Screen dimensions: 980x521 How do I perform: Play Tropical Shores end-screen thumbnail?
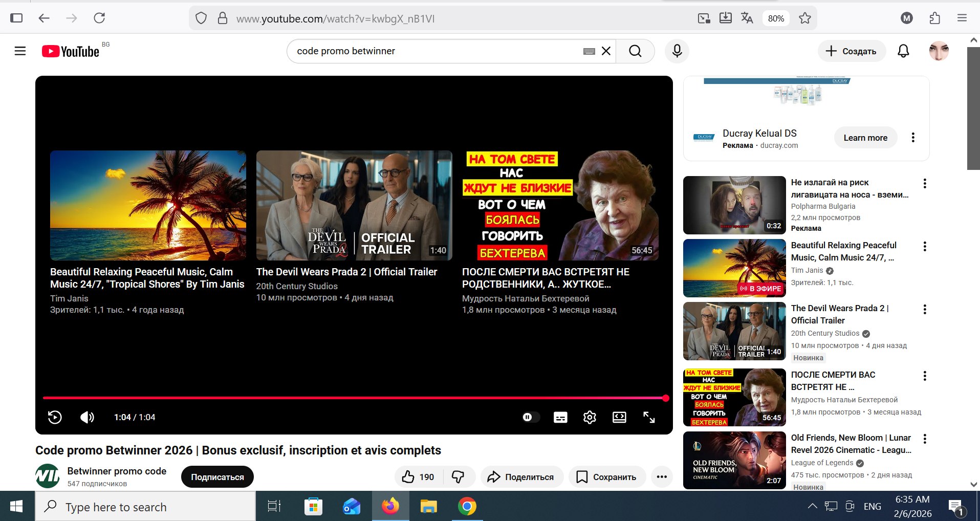point(148,205)
